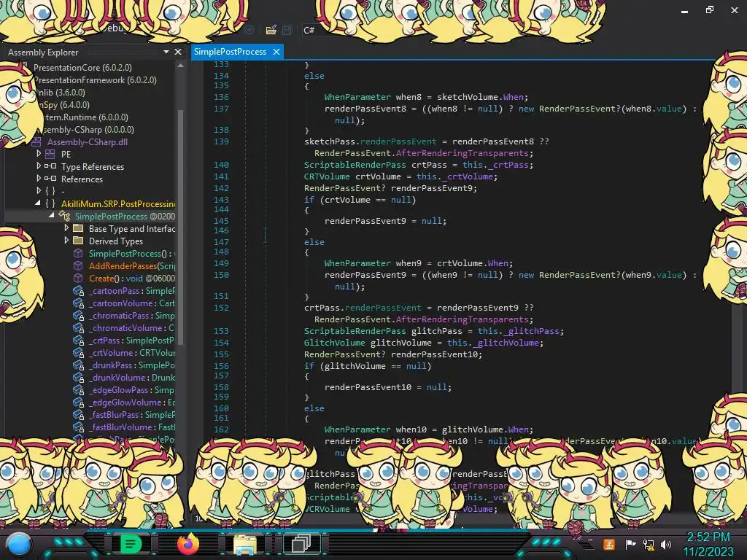
Task: Click the Navigate Forward toolbar arrow
Action: click(249, 29)
